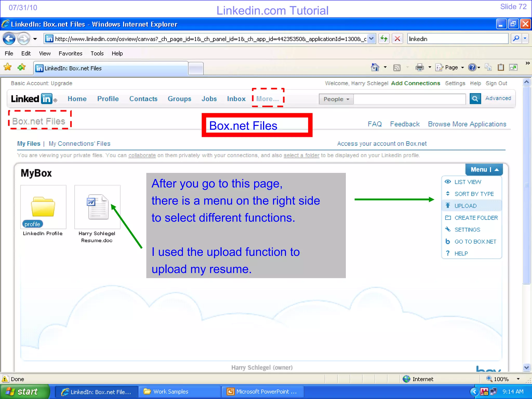This screenshot has width=532, height=399.
Task: Open the More... nav menu
Action: tap(268, 99)
